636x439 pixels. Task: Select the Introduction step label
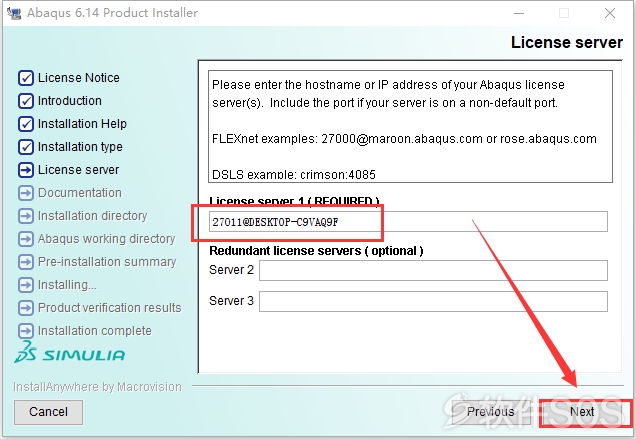click(70, 101)
